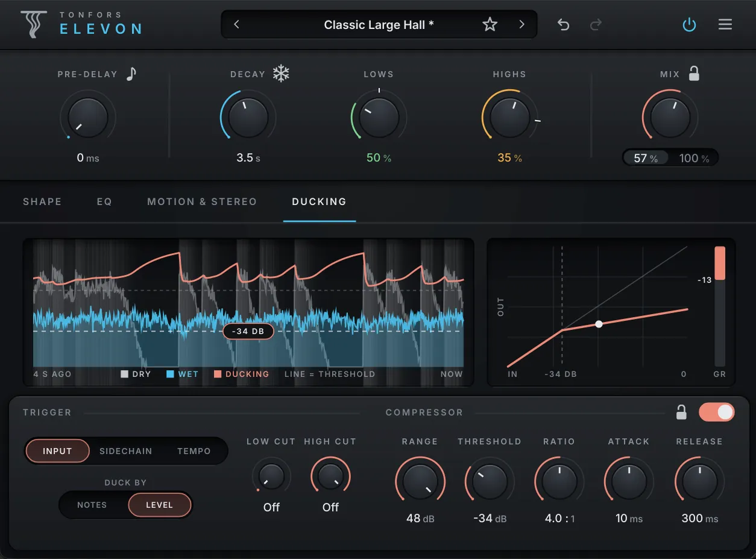This screenshot has width=756, height=559.
Task: Click the Lows knob
Action: pos(379,118)
